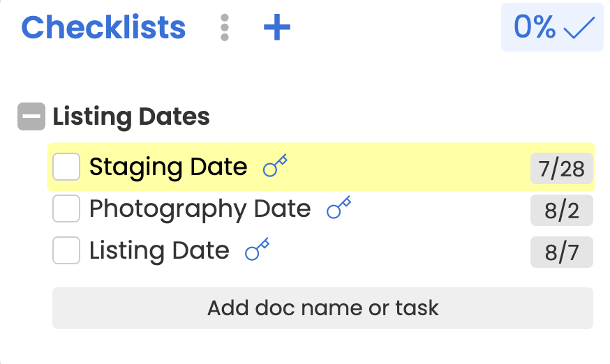Click the Checklists heading
The image size is (610, 364).
[103, 28]
